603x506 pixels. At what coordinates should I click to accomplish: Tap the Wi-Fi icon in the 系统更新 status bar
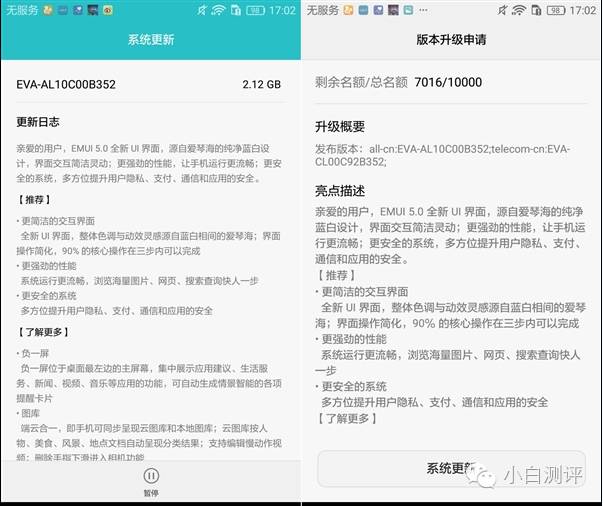coord(218,10)
